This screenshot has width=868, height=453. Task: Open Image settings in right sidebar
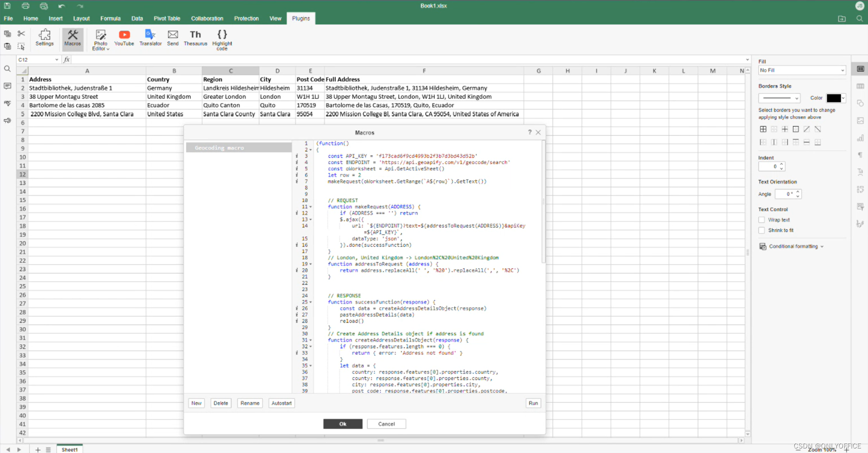pos(860,120)
